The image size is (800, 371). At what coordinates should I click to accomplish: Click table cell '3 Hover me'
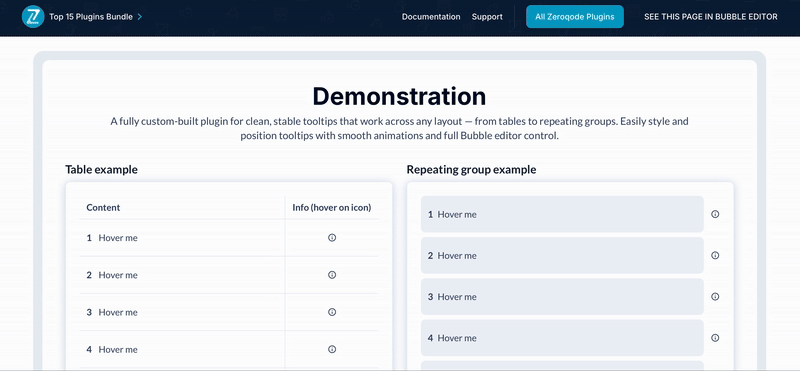coord(182,312)
